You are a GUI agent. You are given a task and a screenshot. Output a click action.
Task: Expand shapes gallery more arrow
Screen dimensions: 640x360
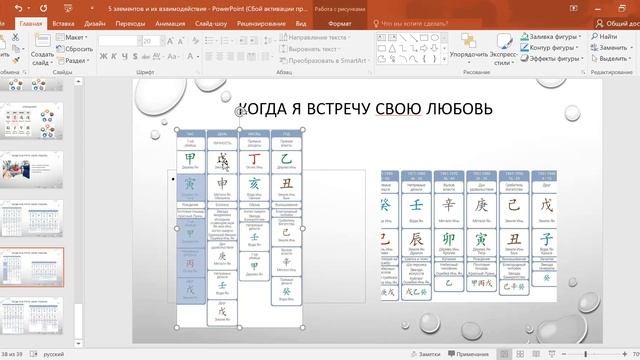pyautogui.click(x=444, y=59)
